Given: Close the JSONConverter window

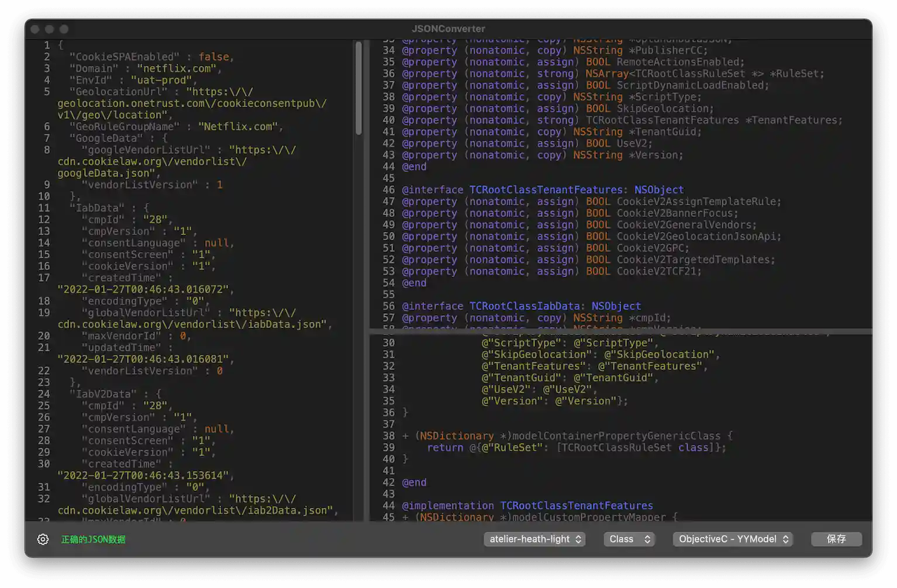Looking at the screenshot, I should point(35,29).
